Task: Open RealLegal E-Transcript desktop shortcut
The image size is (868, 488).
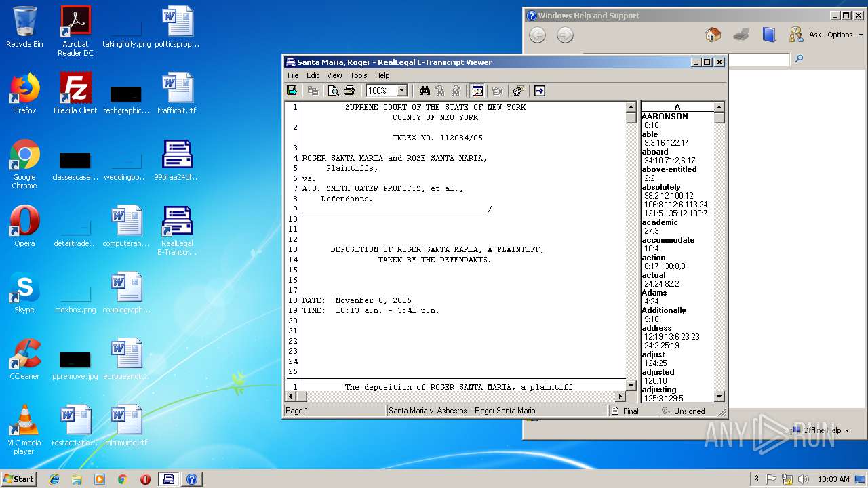Action: [x=177, y=230]
